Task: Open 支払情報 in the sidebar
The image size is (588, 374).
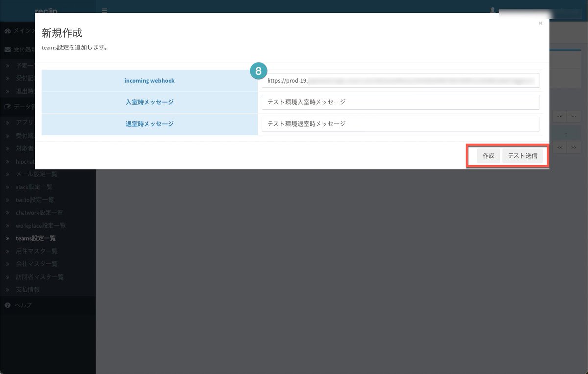Action: (x=28, y=289)
